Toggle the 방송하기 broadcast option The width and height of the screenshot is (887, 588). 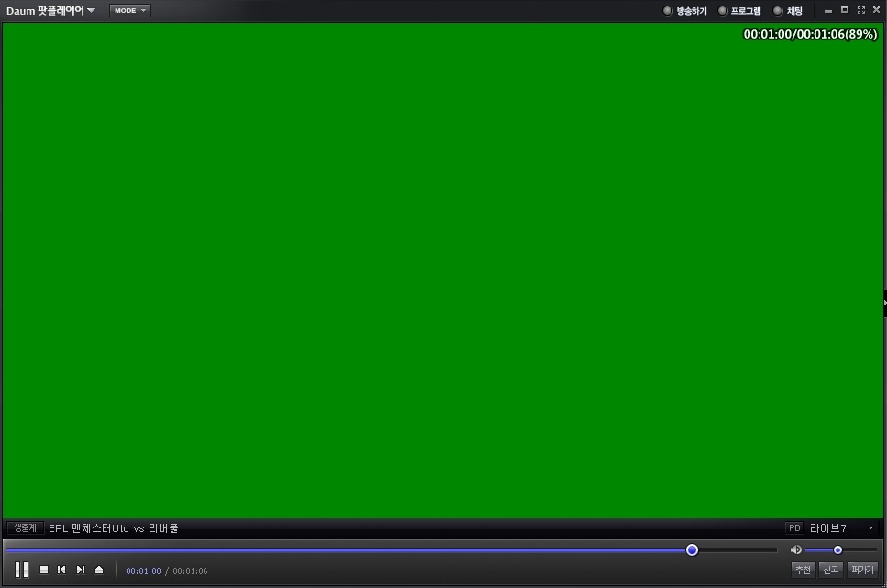coord(685,11)
